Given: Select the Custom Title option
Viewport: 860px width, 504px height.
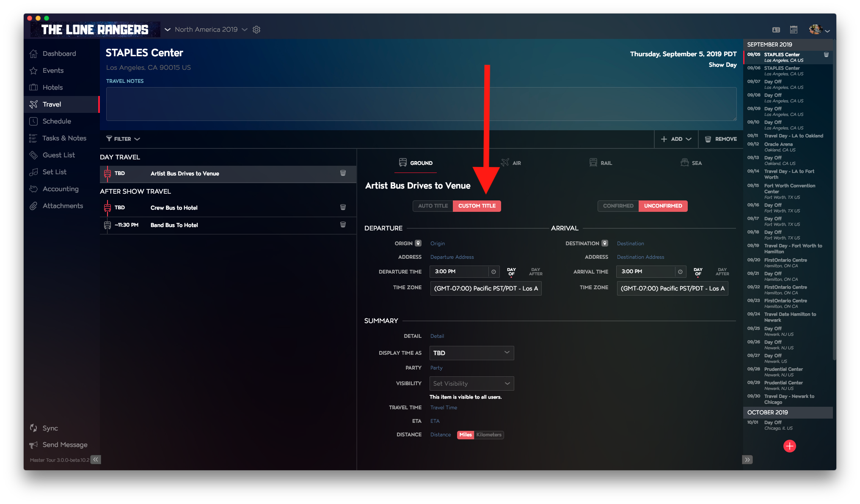Looking at the screenshot, I should (477, 206).
